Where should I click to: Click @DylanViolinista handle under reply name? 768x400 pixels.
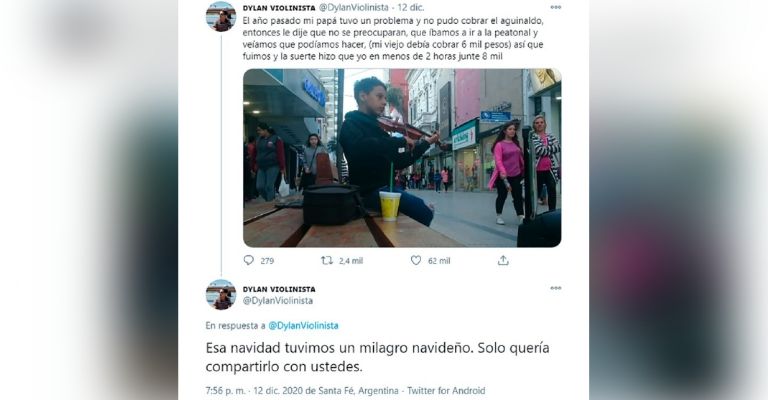pos(278,301)
